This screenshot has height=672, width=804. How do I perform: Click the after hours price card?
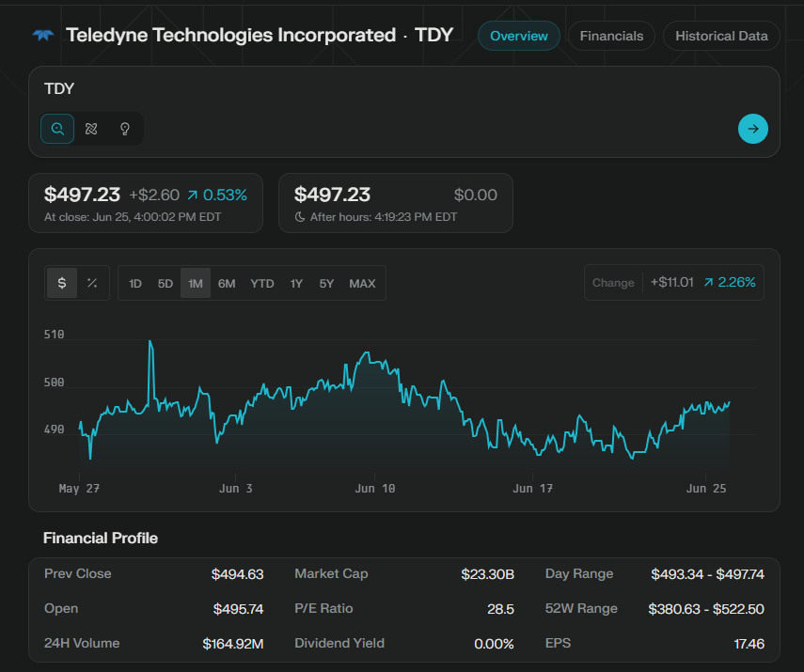pyautogui.click(x=396, y=203)
